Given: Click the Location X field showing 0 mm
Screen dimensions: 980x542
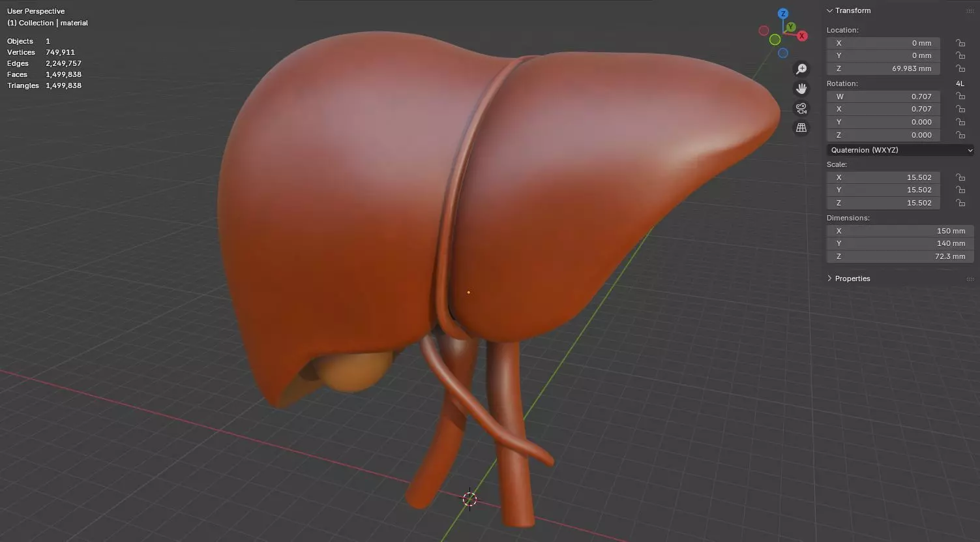Looking at the screenshot, I should pos(883,43).
